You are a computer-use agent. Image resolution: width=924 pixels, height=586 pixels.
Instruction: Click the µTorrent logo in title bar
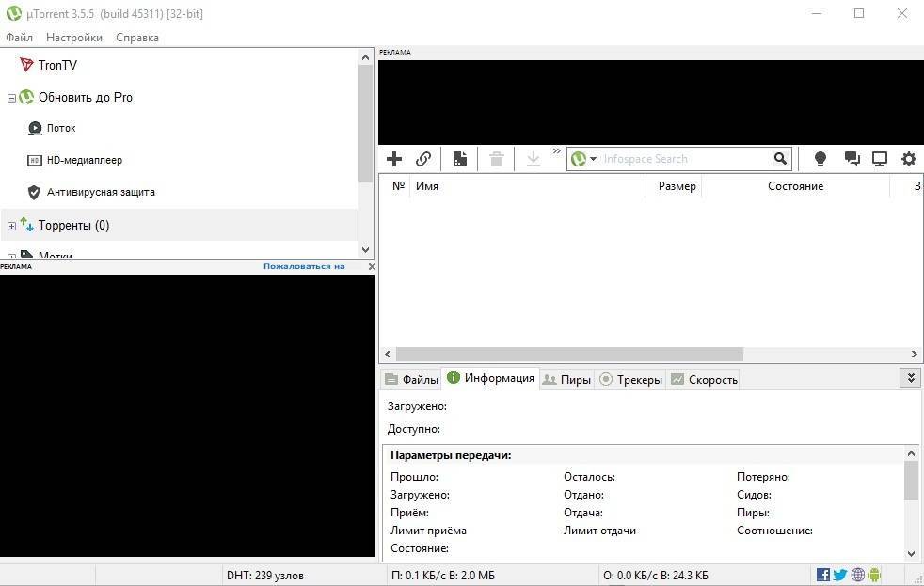pyautogui.click(x=13, y=13)
